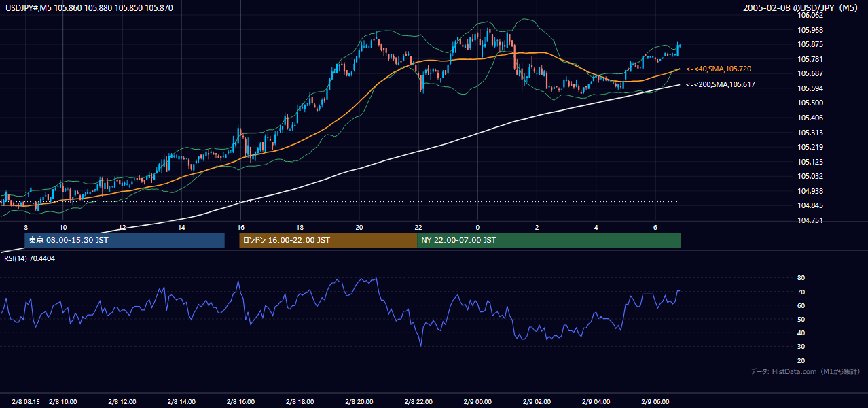Viewport: 868px width, 408px height.
Task: Click the 104.938 price axis label
Action: click(x=810, y=191)
